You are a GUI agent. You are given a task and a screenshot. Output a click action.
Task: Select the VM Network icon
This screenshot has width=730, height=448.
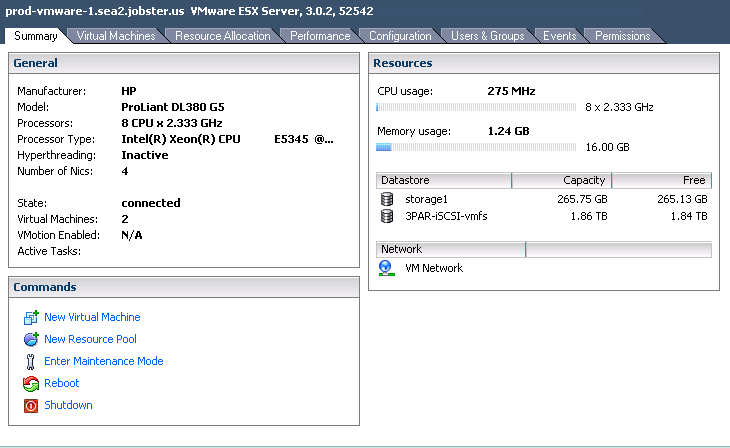tap(386, 268)
